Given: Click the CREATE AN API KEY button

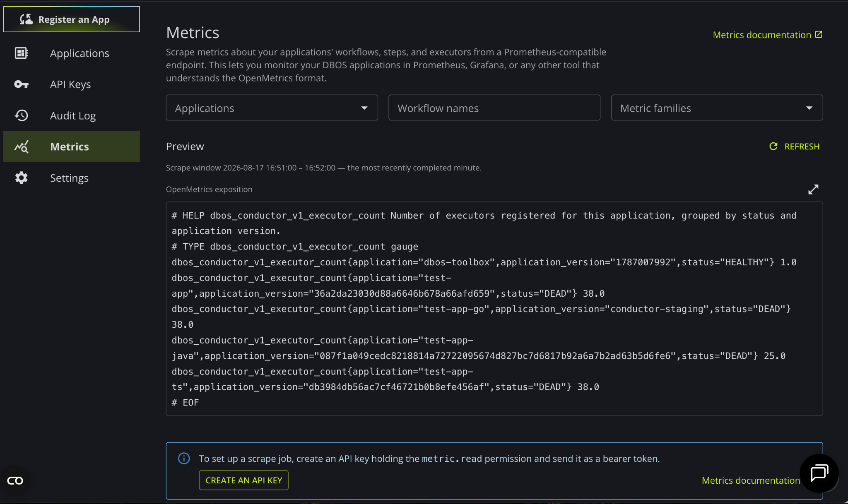Looking at the screenshot, I should (244, 480).
